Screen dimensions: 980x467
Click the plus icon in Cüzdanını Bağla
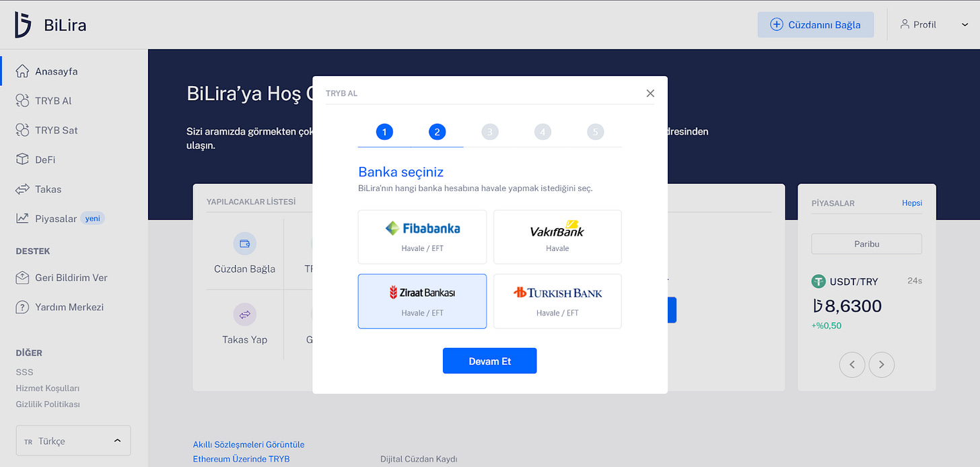[x=776, y=25]
